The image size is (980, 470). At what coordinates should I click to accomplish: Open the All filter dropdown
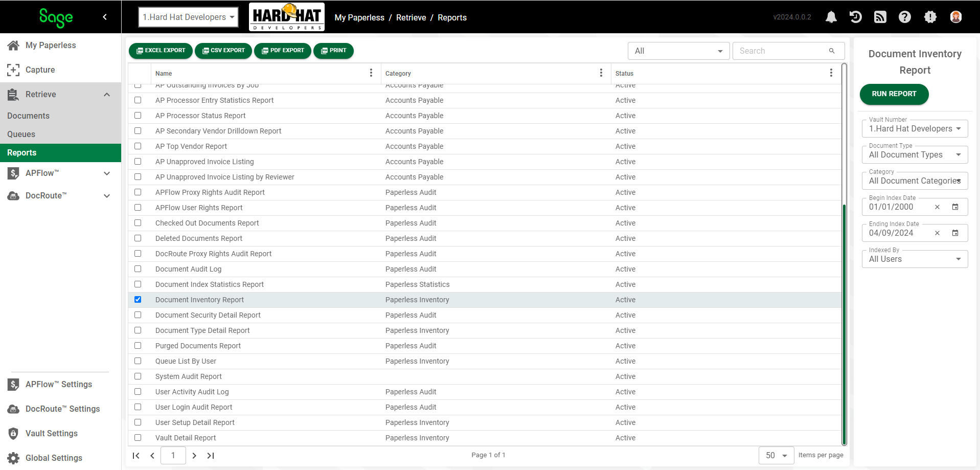678,51
